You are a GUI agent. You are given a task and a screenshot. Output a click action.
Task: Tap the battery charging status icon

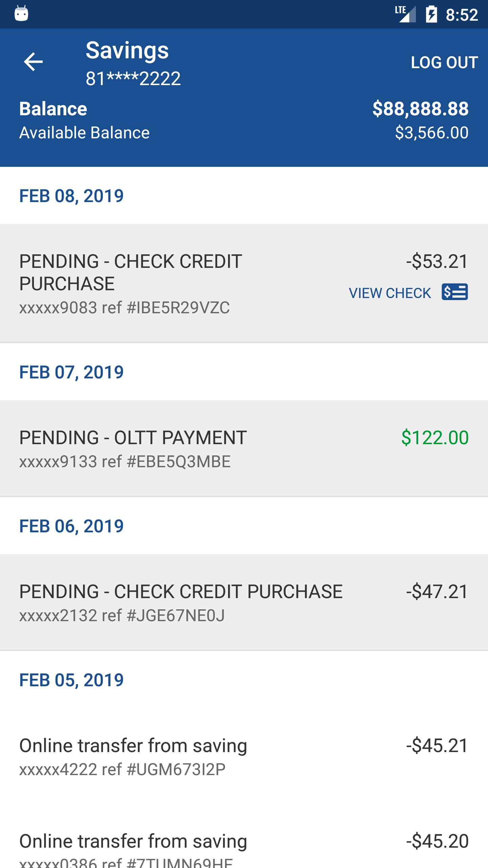point(431,14)
